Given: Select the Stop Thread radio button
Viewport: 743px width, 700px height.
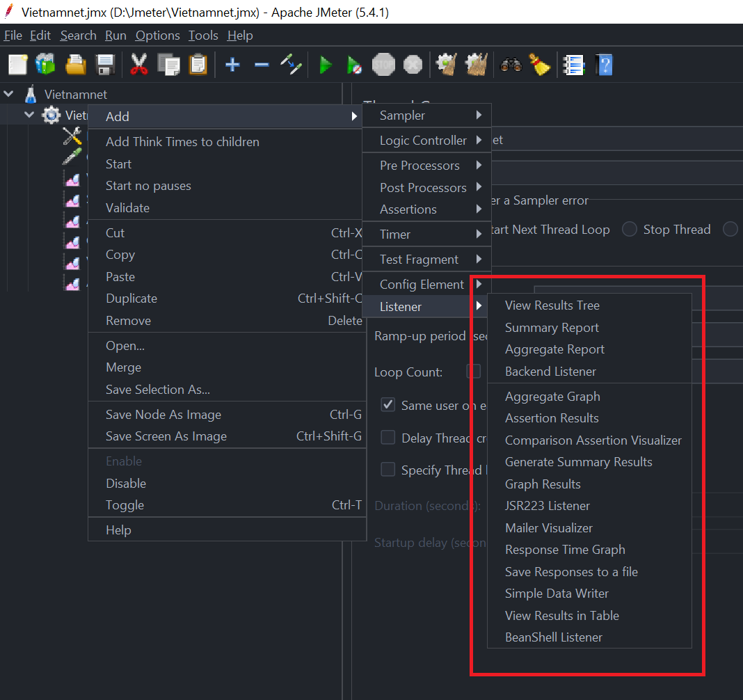Looking at the screenshot, I should pyautogui.click(x=630, y=229).
